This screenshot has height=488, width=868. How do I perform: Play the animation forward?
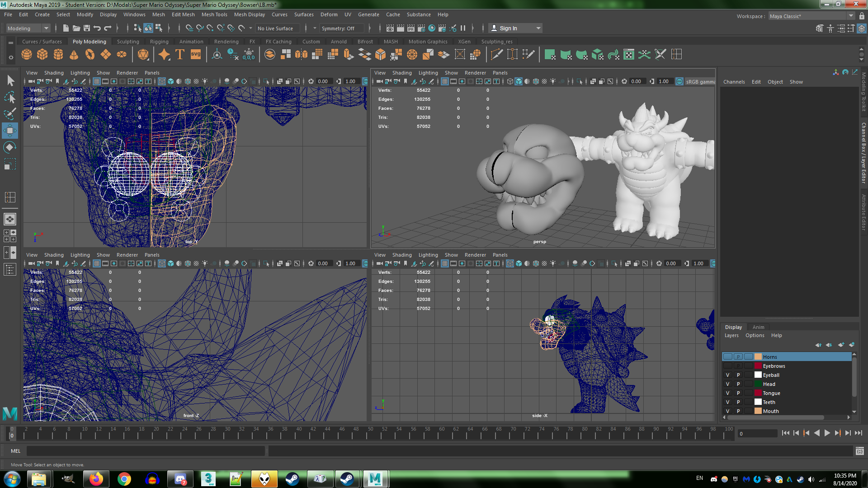tap(827, 433)
